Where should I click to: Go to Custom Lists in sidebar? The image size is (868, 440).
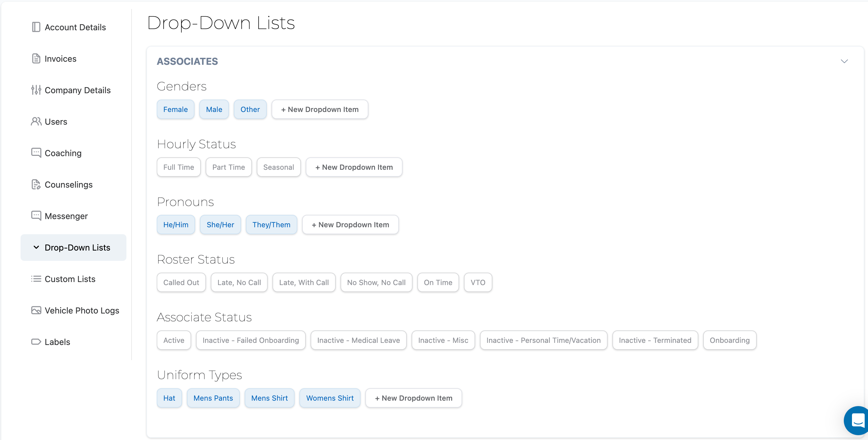70,279
